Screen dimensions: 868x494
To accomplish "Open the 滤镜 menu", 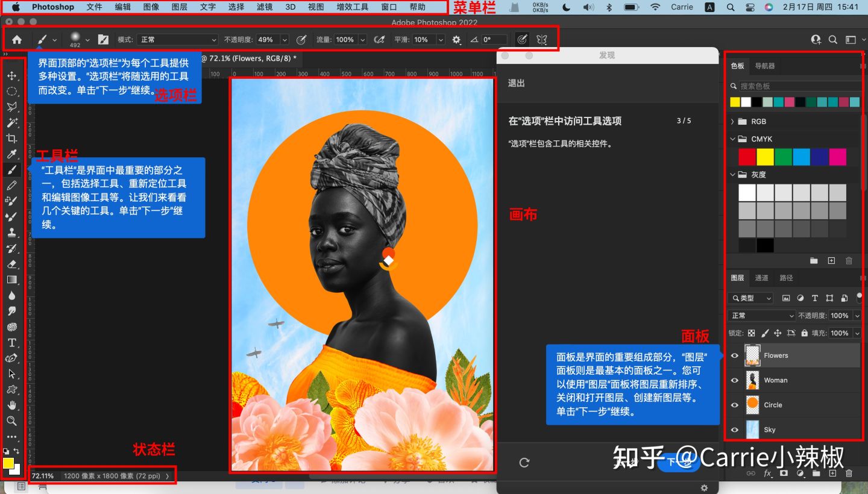I will [x=264, y=7].
